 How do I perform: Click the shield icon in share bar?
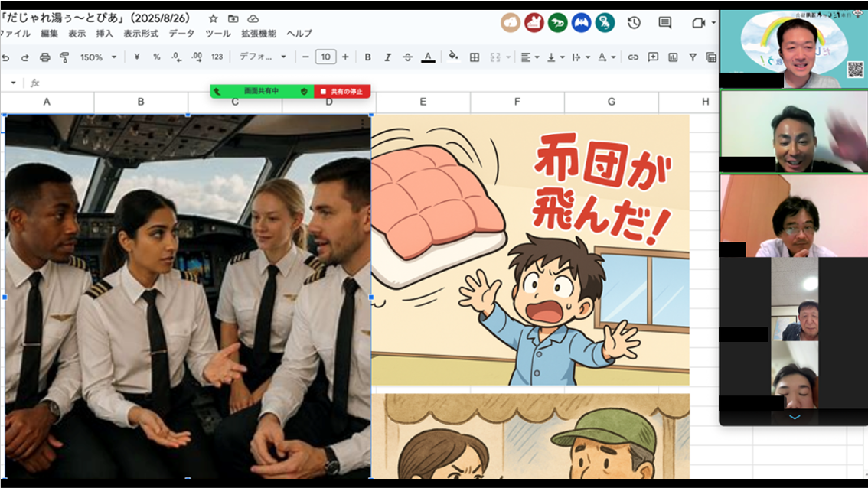tap(304, 91)
